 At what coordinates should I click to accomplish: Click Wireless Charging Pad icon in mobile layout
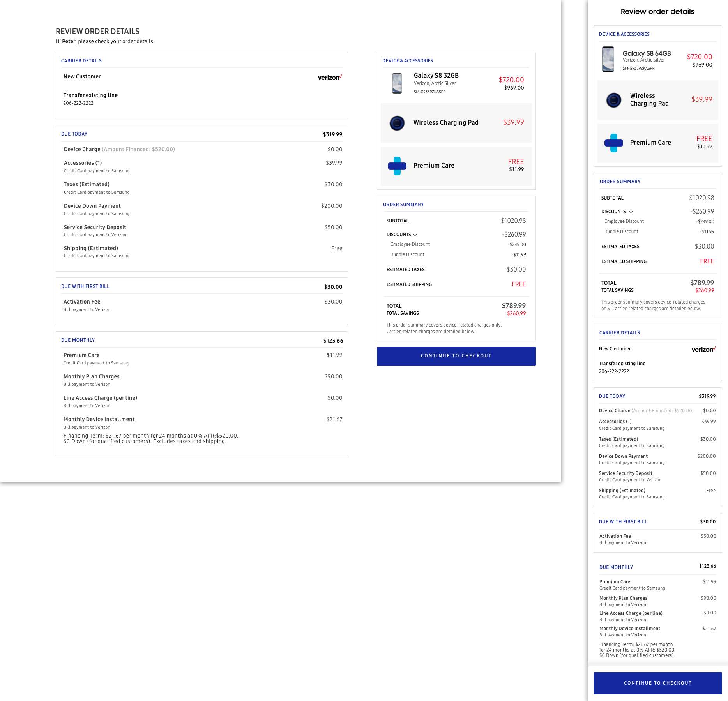point(613,100)
